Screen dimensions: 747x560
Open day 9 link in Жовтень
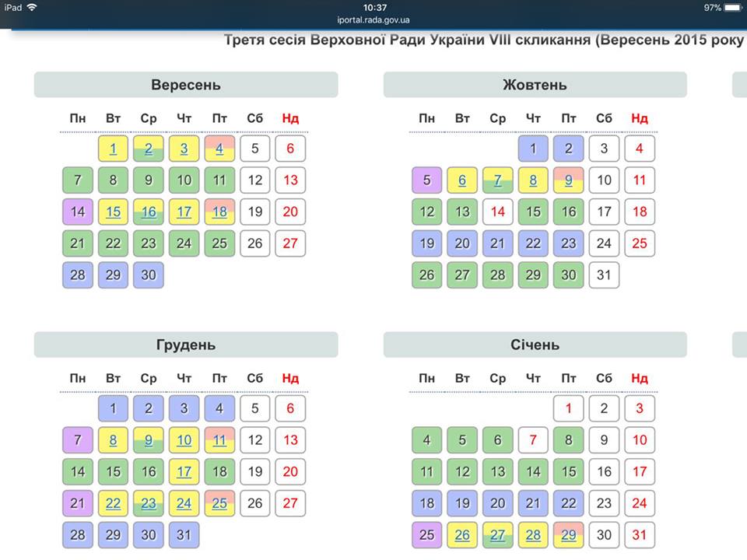coord(569,180)
